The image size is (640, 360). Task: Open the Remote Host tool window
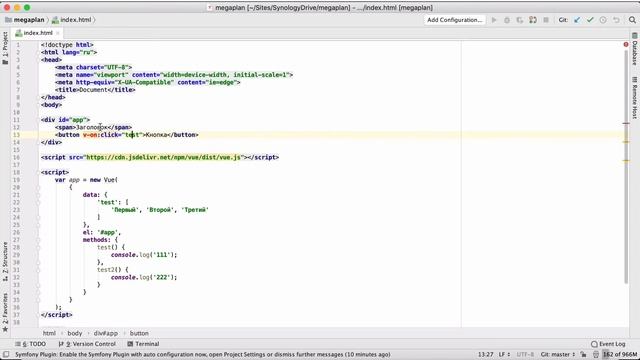point(635,98)
